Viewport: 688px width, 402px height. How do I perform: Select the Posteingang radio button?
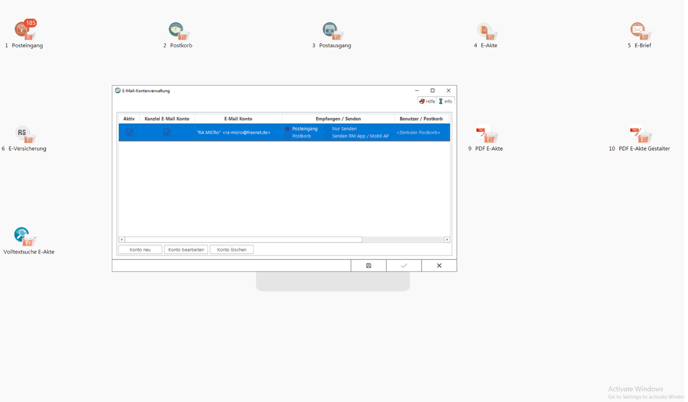287,129
